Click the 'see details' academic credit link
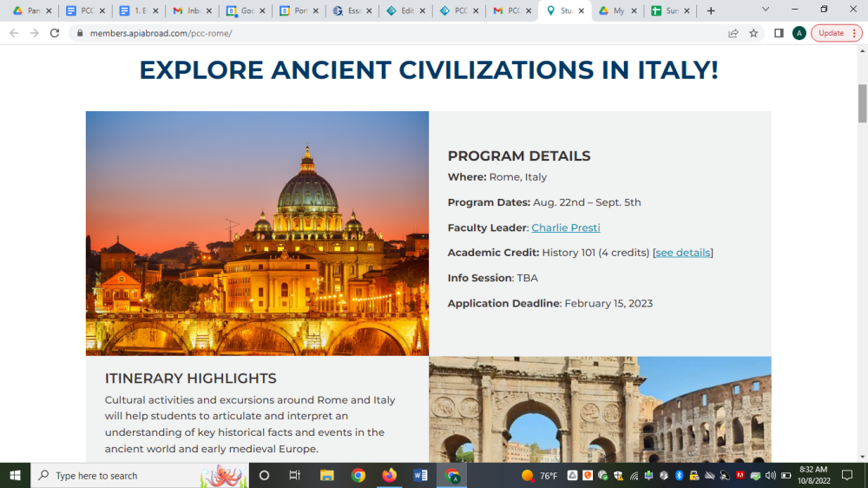 pyautogui.click(x=682, y=253)
